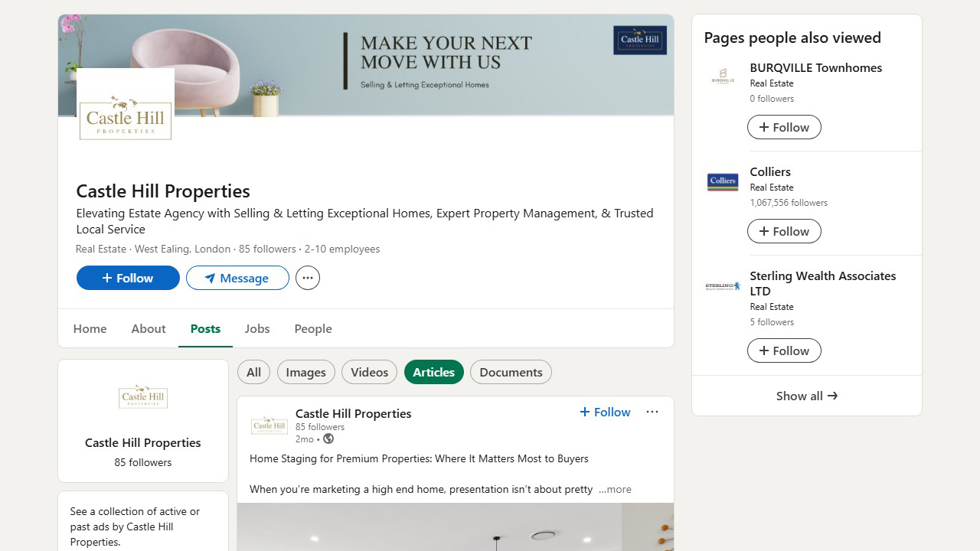
Task: Follow Sterling Wealth Associates LTD
Action: pos(784,350)
